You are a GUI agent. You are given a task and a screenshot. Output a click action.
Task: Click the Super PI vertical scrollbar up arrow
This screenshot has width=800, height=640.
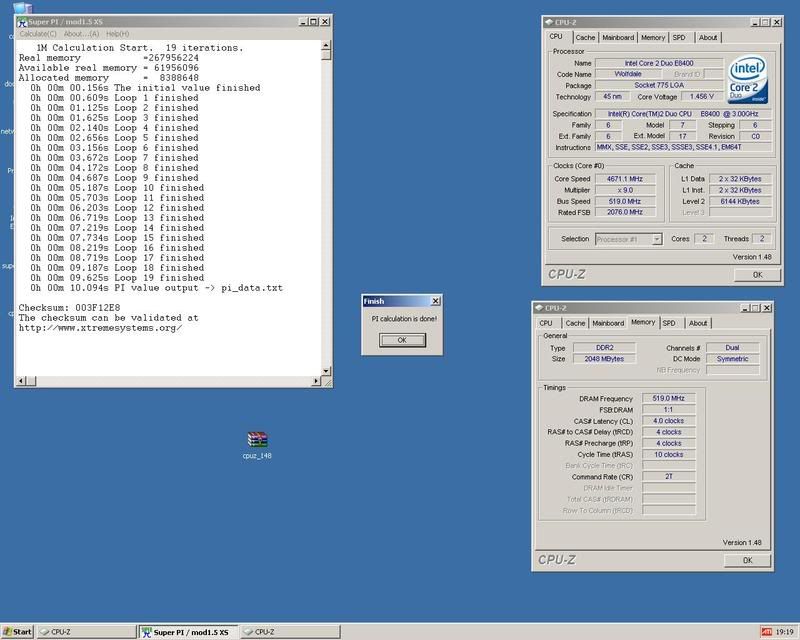(x=326, y=46)
